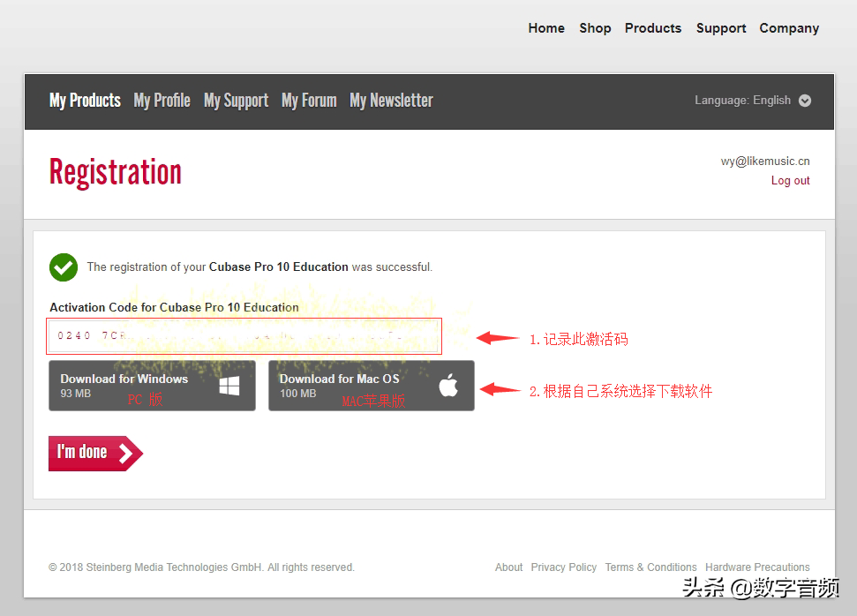Select the My Newsletter tab
Viewport: 857px width, 616px height.
click(x=391, y=101)
